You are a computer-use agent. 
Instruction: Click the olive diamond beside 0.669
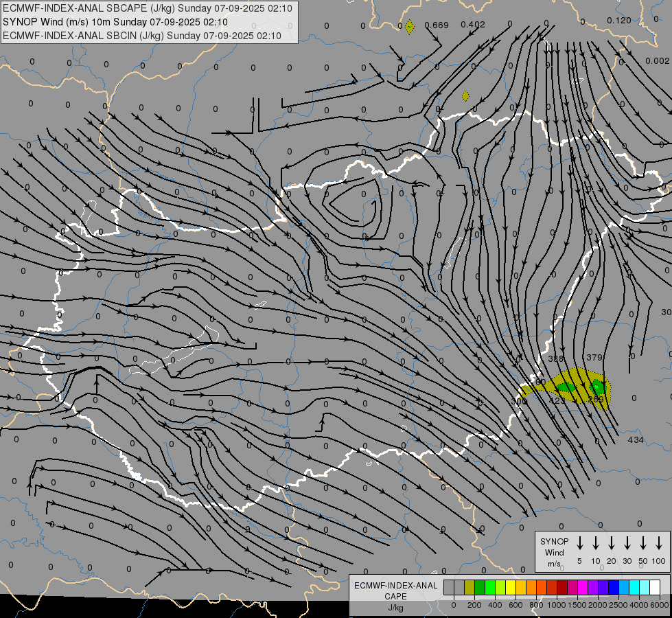[410, 27]
